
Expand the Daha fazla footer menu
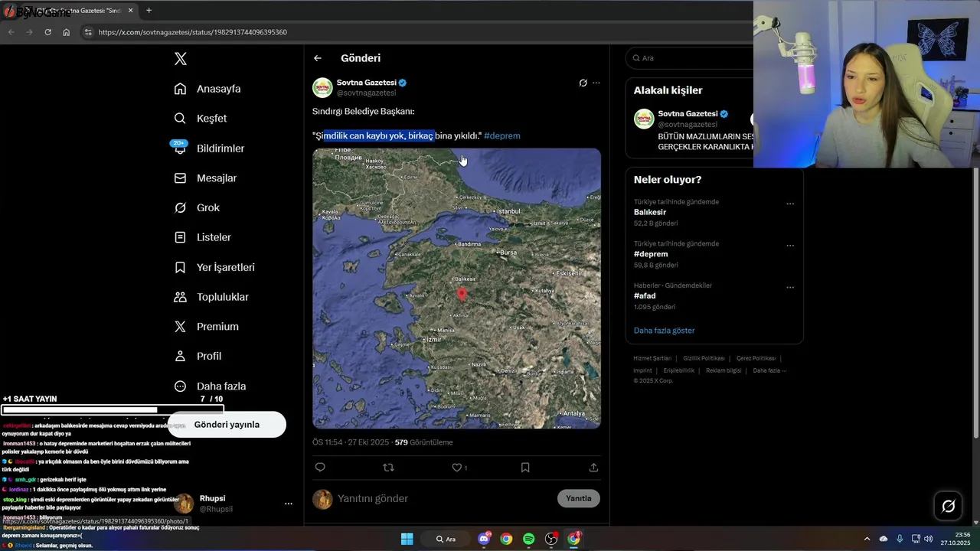769,370
